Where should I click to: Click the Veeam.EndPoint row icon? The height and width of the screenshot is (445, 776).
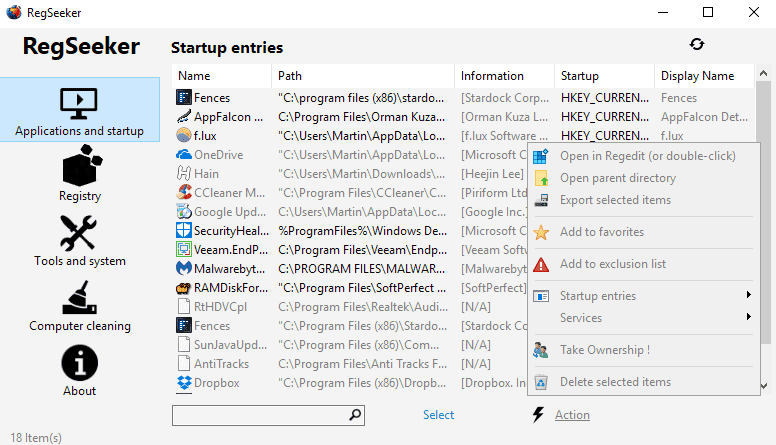click(x=184, y=249)
